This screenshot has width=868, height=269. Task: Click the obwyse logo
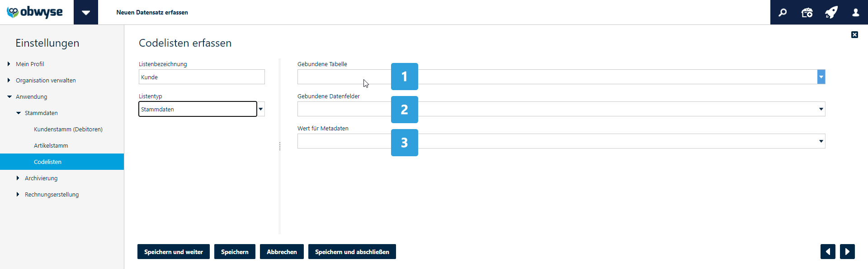pyautogui.click(x=35, y=12)
